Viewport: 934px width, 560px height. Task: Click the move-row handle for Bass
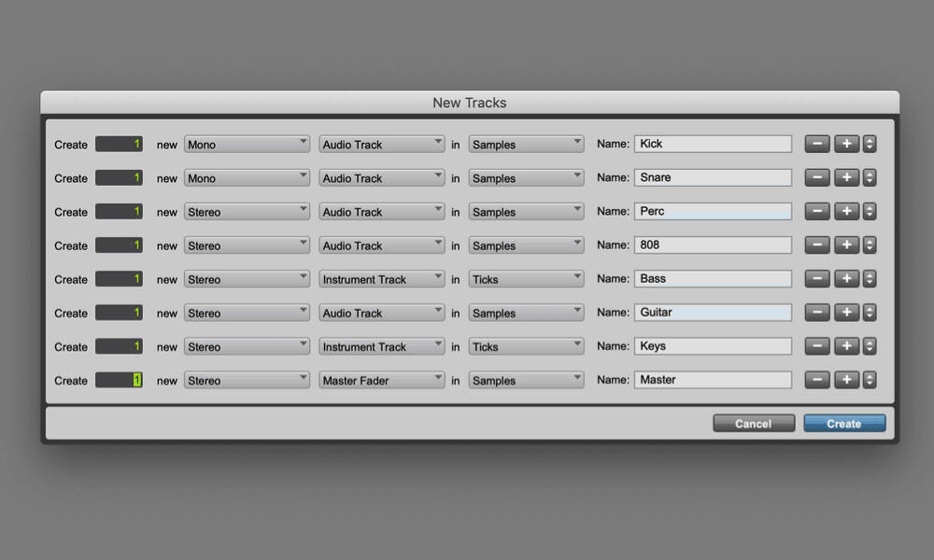click(870, 278)
